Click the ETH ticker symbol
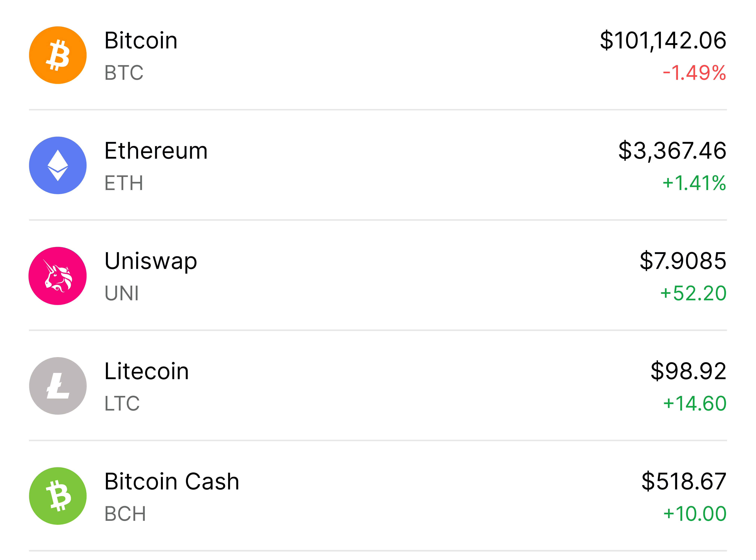 pos(124,183)
